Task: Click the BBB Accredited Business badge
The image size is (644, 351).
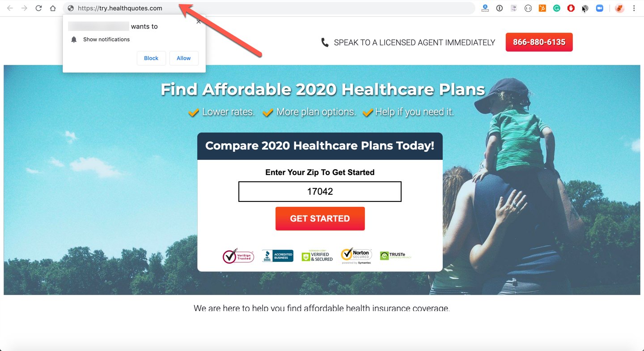Action: tap(278, 256)
